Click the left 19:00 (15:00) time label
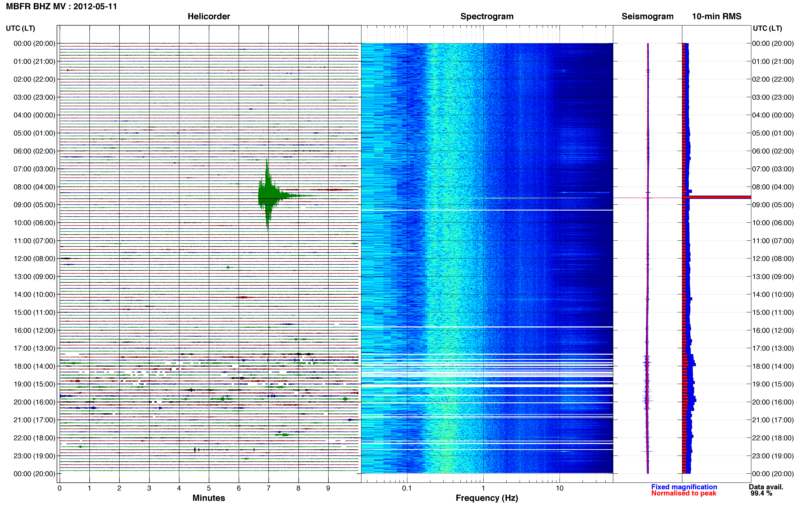 click(34, 384)
